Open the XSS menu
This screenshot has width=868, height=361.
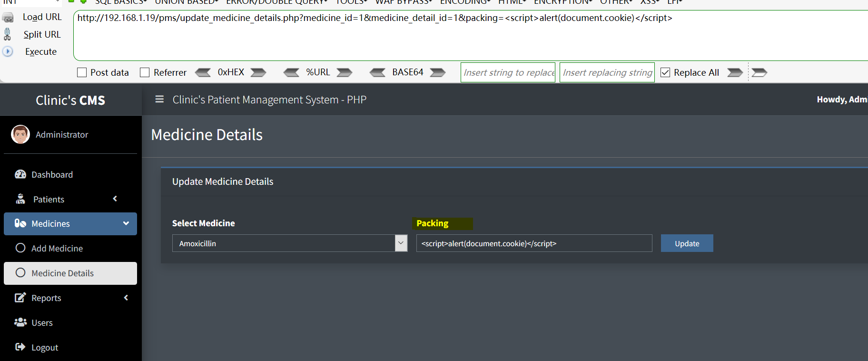(650, 2)
